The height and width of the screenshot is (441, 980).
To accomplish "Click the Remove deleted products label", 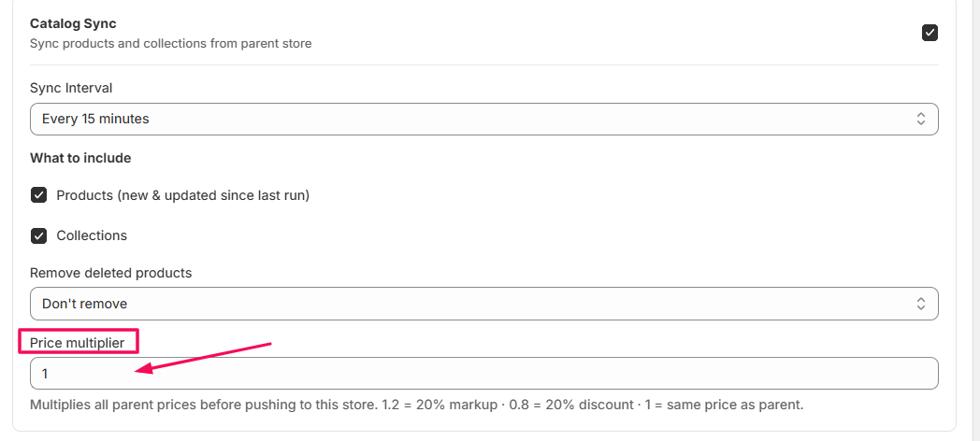I will click(110, 273).
